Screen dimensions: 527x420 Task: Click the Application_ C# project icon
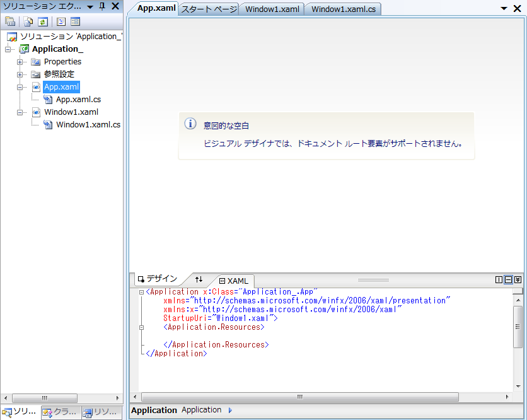click(24, 49)
